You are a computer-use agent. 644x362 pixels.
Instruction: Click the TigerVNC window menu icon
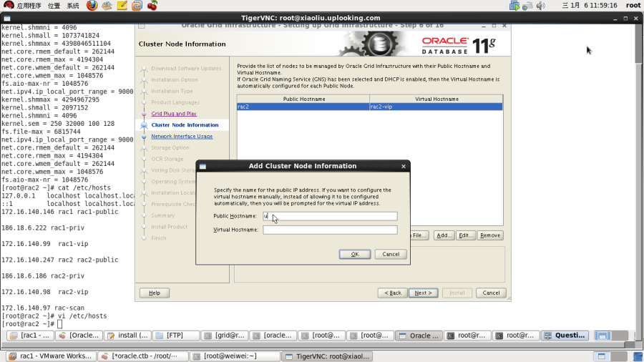coord(6,18)
